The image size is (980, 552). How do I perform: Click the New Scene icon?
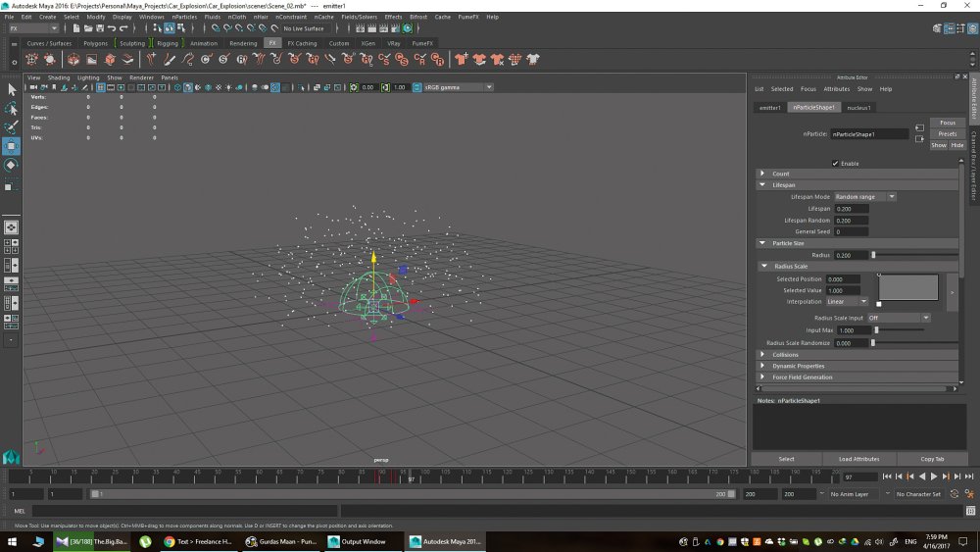pos(76,28)
